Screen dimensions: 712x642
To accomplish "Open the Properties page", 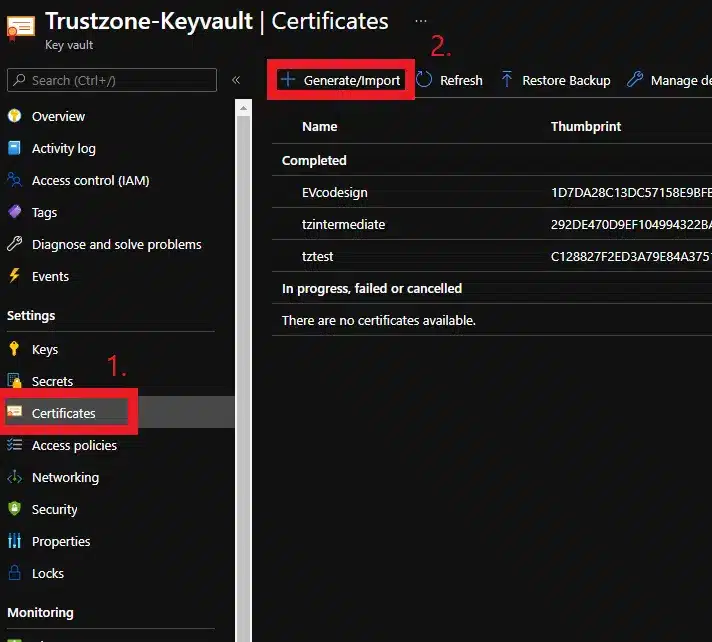I will (x=61, y=542).
